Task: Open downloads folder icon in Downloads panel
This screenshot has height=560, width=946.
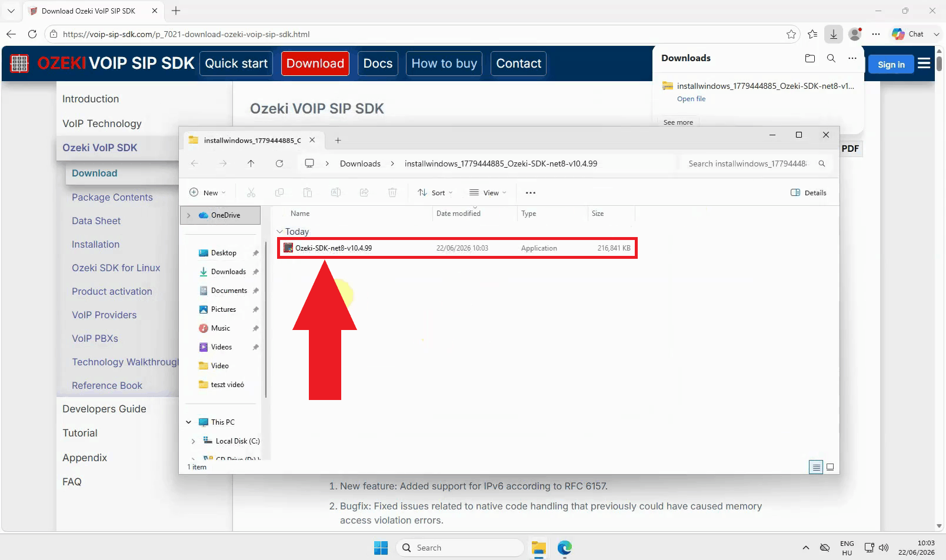Action: (x=810, y=58)
